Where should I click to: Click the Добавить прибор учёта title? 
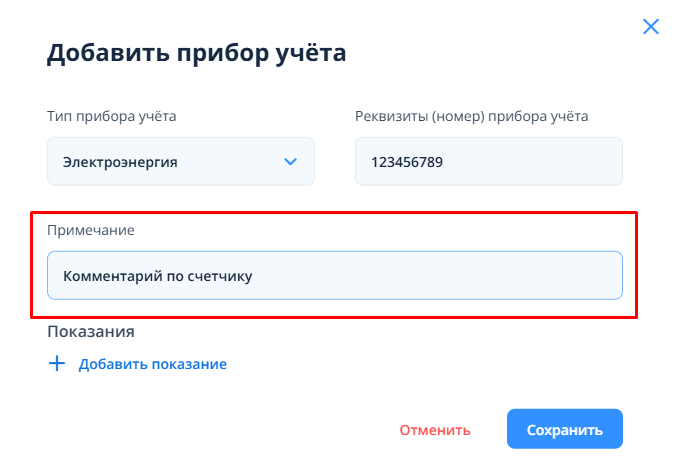(x=196, y=53)
